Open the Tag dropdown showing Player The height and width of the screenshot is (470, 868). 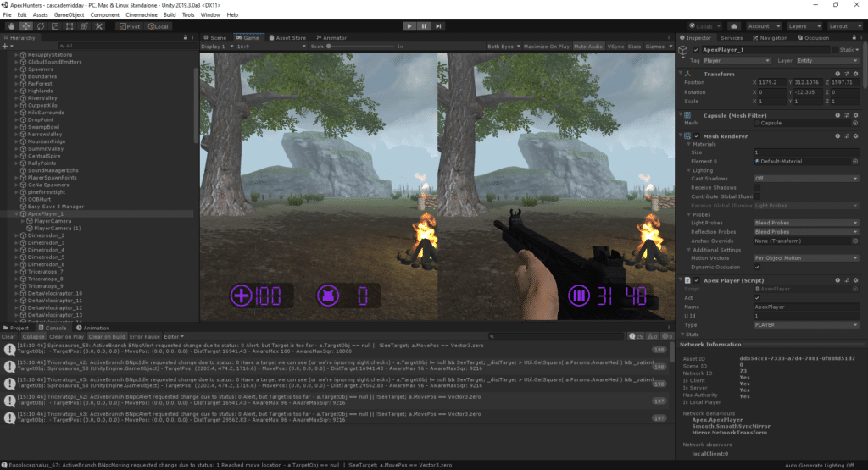pyautogui.click(x=737, y=61)
